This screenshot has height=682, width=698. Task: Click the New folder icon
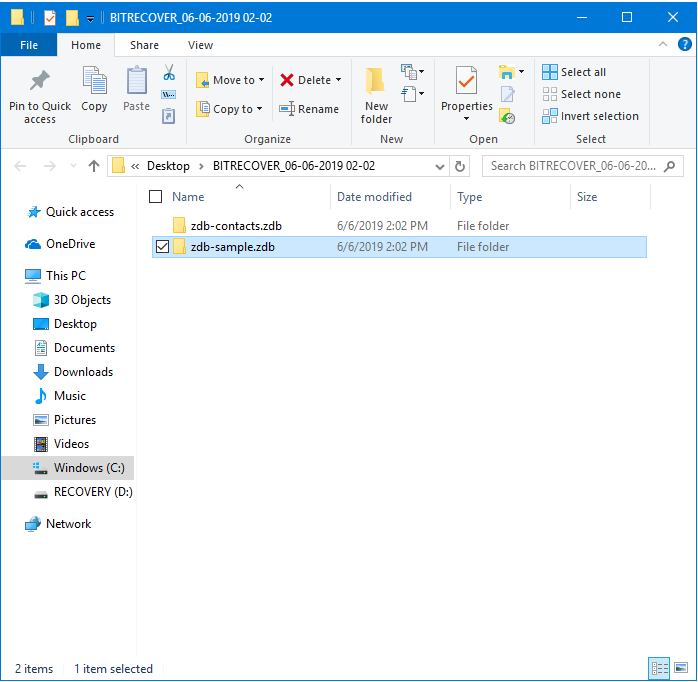click(376, 81)
